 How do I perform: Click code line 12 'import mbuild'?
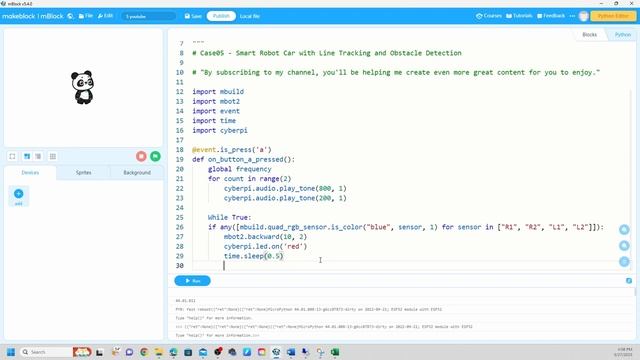pyautogui.click(x=218, y=92)
